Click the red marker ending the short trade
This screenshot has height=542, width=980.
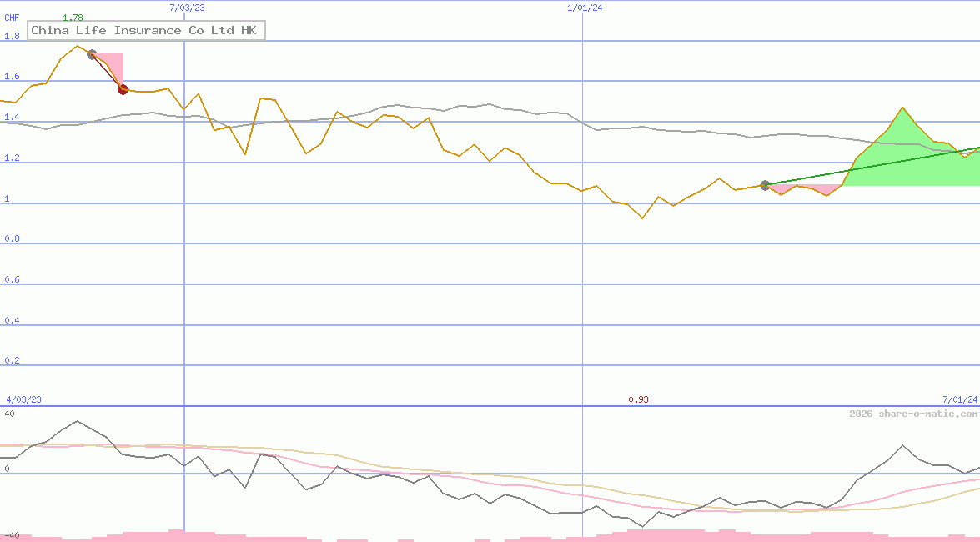coord(123,89)
